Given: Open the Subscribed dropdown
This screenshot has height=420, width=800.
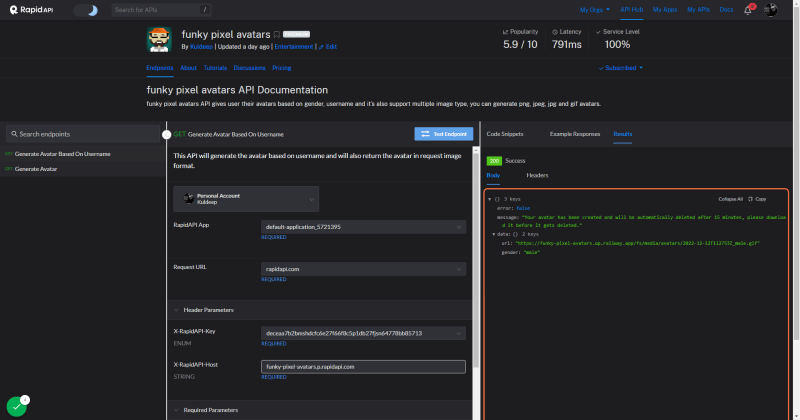Looking at the screenshot, I should click(620, 68).
